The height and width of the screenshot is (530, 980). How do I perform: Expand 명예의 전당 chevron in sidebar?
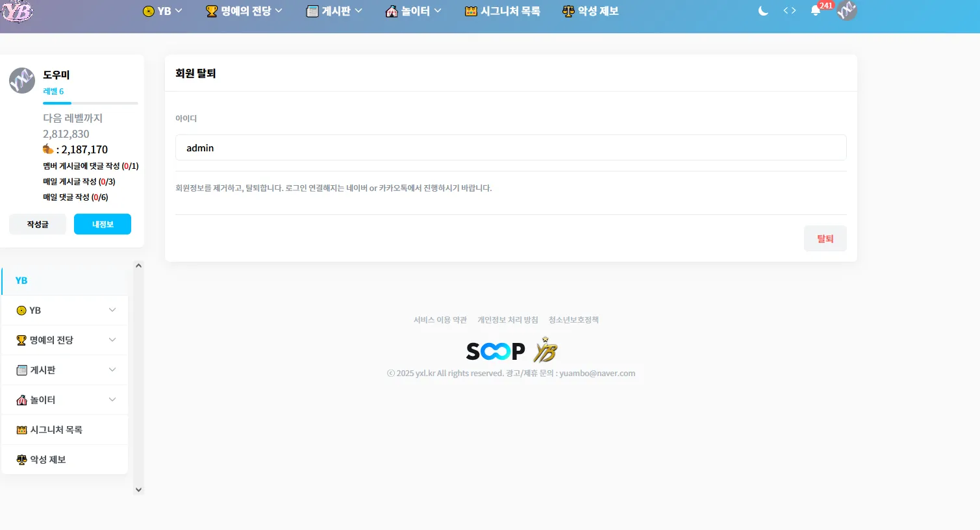[x=112, y=340]
